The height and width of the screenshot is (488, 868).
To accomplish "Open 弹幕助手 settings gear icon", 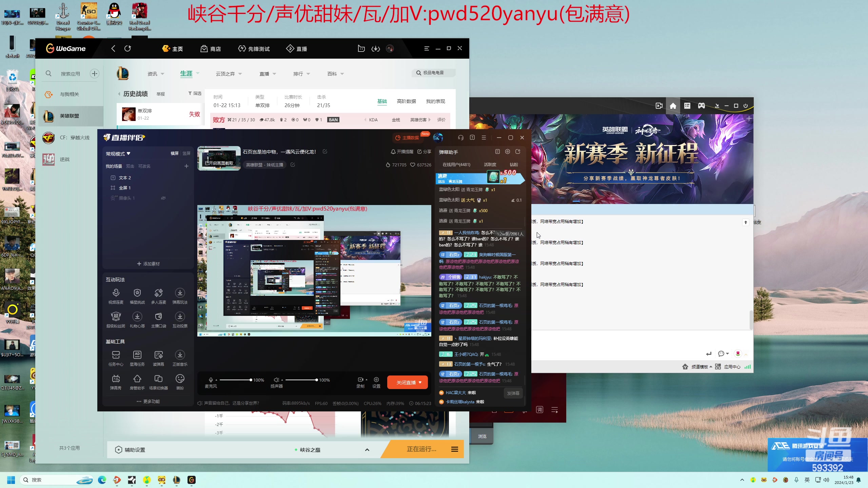I will click(508, 152).
